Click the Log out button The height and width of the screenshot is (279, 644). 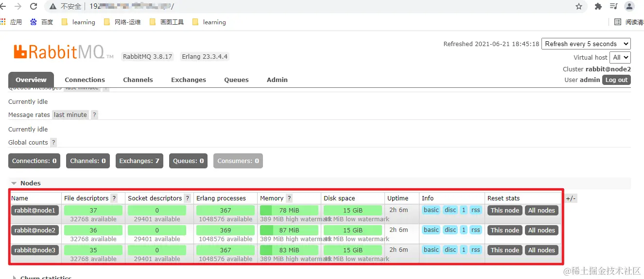616,80
